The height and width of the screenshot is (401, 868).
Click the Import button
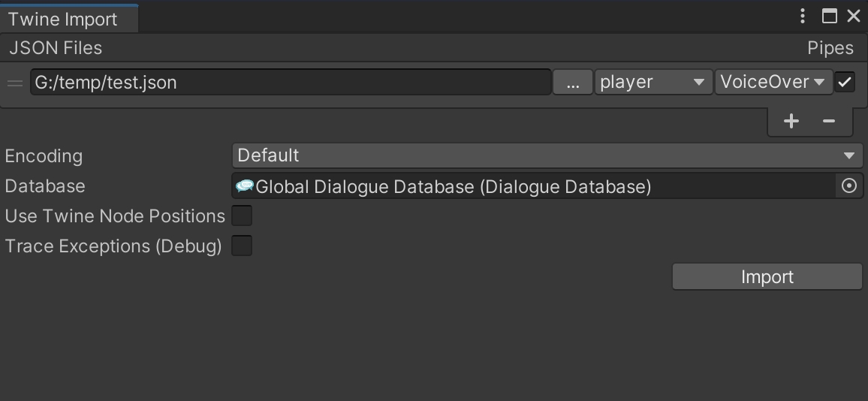[x=767, y=277]
